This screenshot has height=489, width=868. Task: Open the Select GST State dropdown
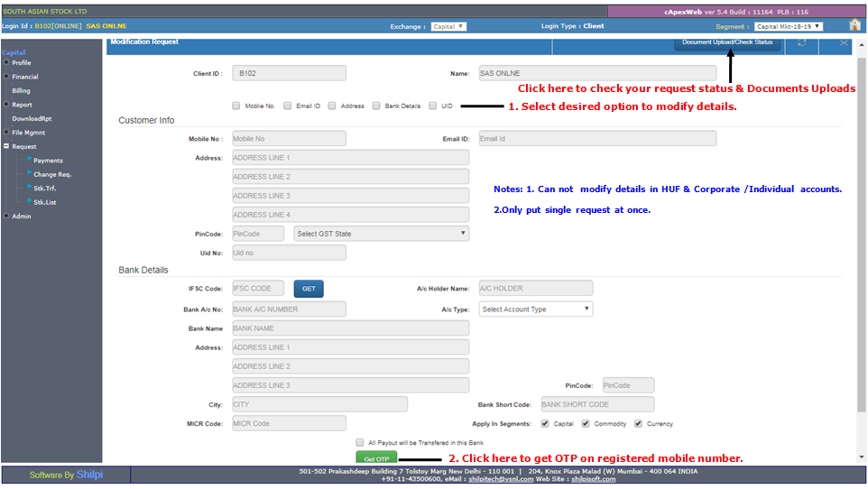coord(382,234)
